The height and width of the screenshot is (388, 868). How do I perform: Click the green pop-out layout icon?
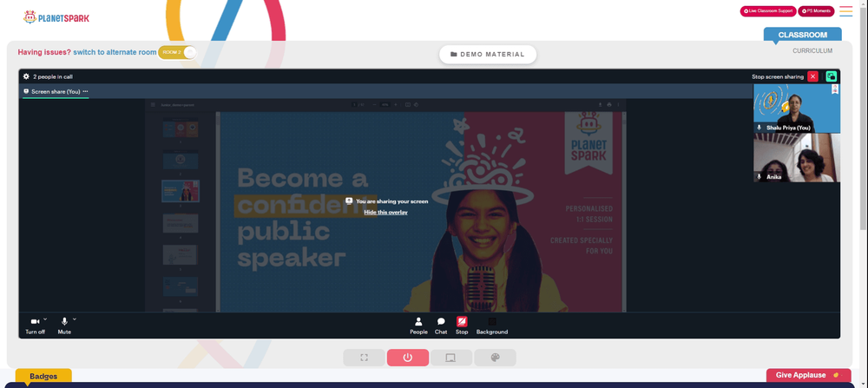coord(832,76)
